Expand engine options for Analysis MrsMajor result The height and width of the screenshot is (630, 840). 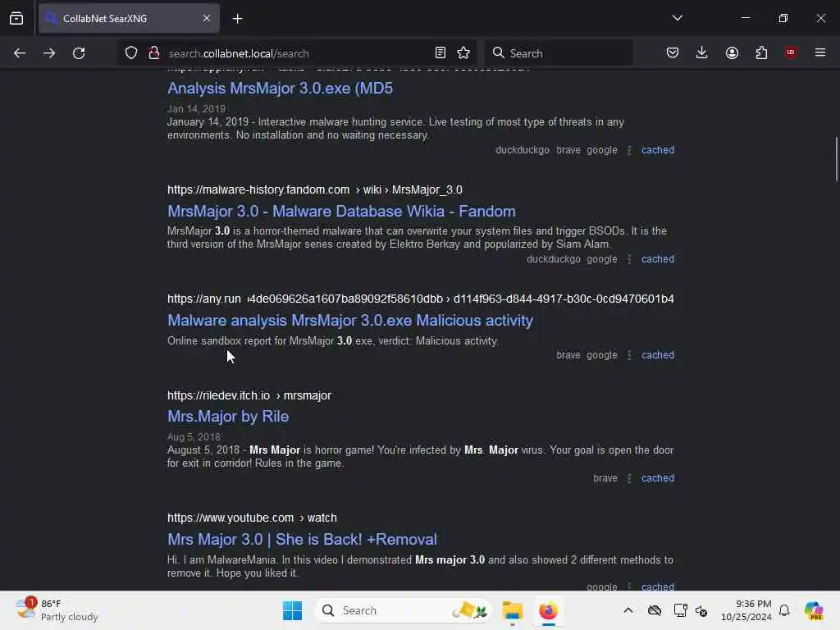[x=629, y=150]
